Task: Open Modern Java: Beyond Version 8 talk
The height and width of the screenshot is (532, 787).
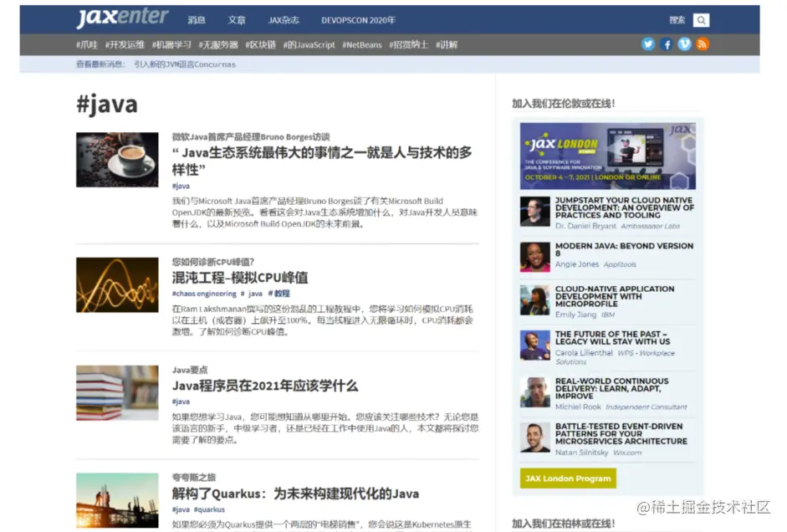Action: click(625, 249)
